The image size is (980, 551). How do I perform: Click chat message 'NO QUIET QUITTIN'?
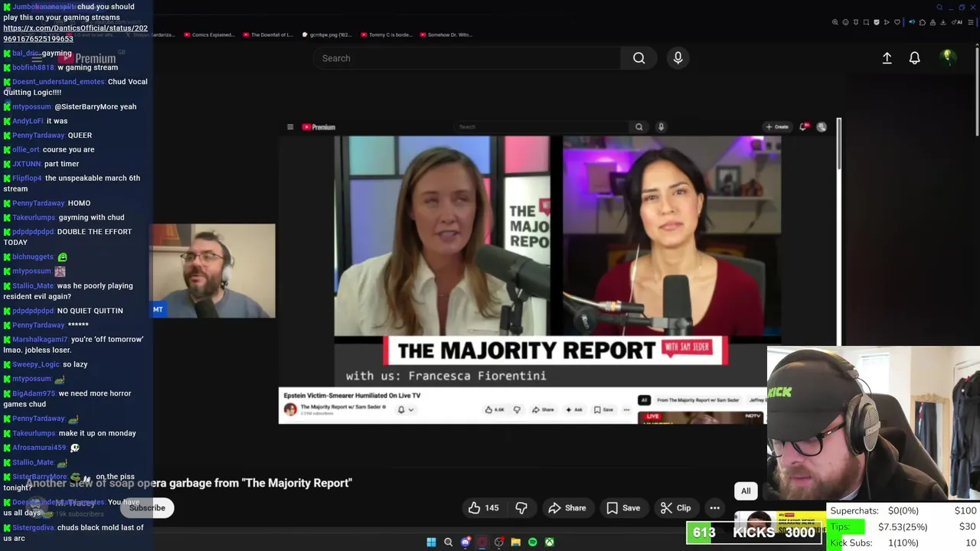(90, 311)
